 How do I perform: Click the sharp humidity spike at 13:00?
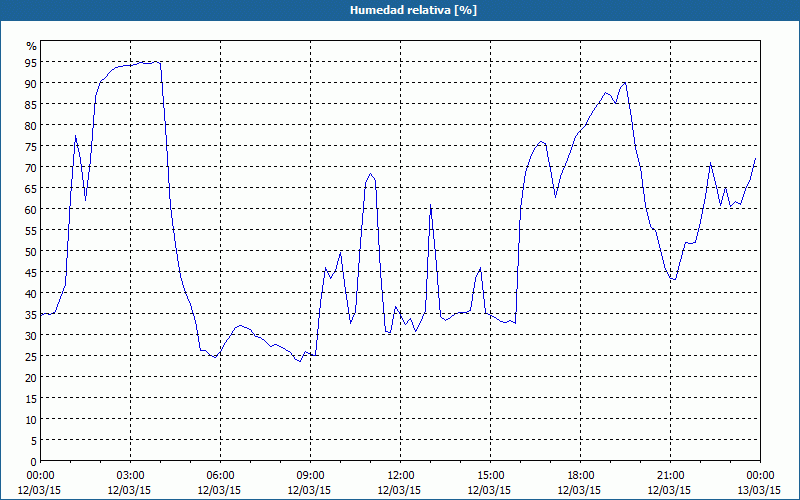pos(431,206)
